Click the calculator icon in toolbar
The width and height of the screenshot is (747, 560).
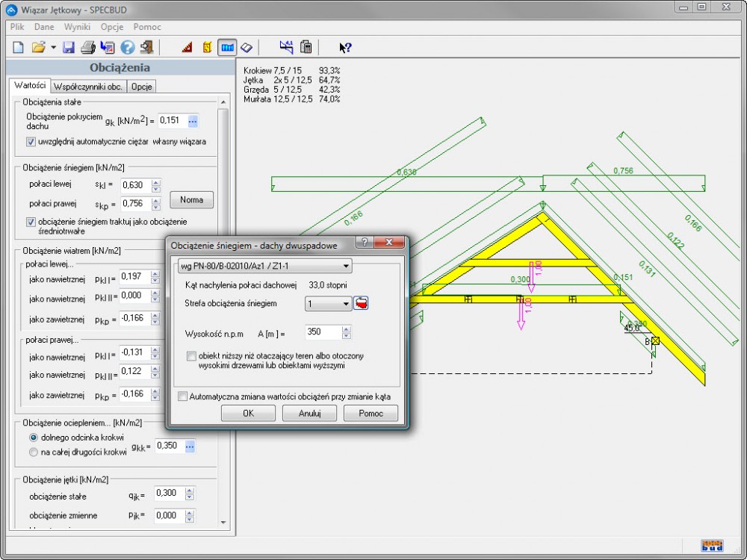pos(306,48)
